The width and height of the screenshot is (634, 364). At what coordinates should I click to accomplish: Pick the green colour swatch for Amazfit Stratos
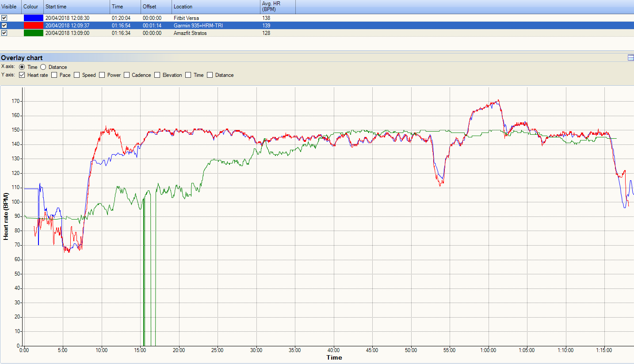(x=33, y=33)
